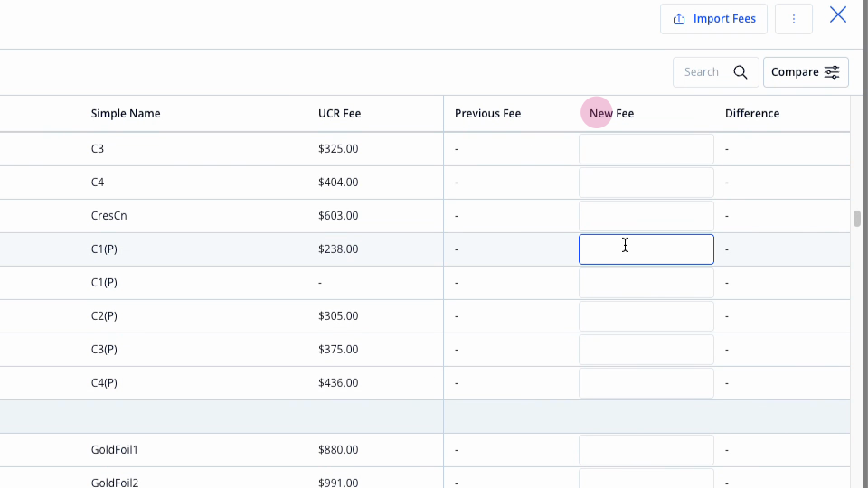Image resolution: width=868 pixels, height=488 pixels.
Task: Select the C2(P) simple name cell
Action: (x=104, y=316)
